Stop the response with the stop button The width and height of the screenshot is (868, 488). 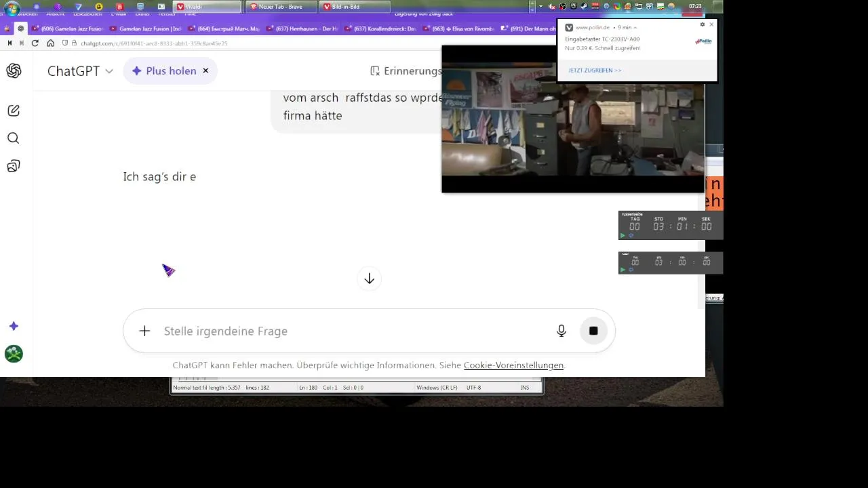[x=593, y=331]
